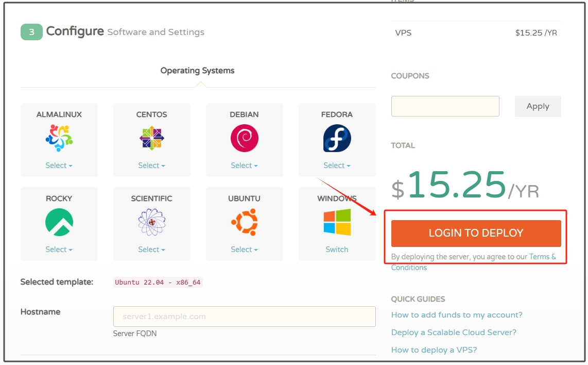
Task: Click the DEBIAN card title
Action: (244, 114)
